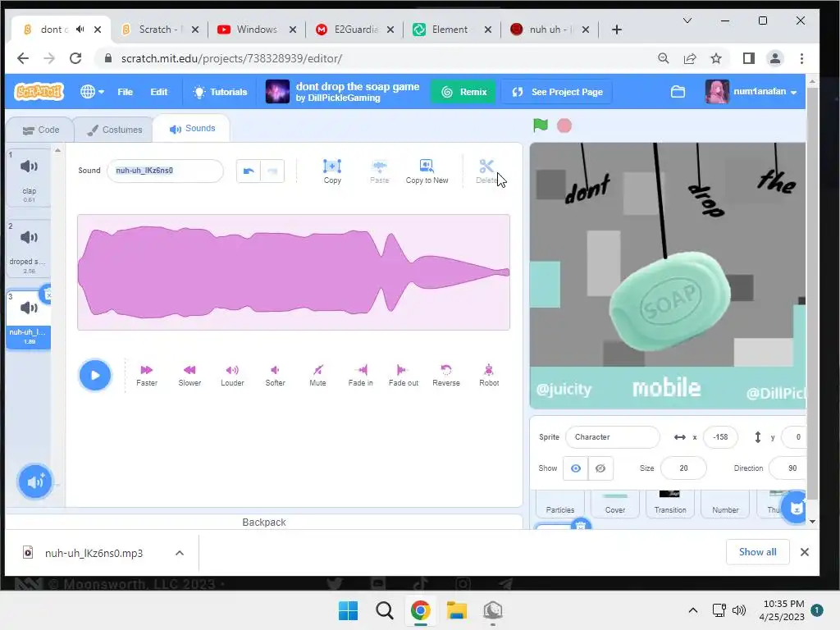Apply the Slower effect
Screen dimensions: 840x630
[189, 376]
